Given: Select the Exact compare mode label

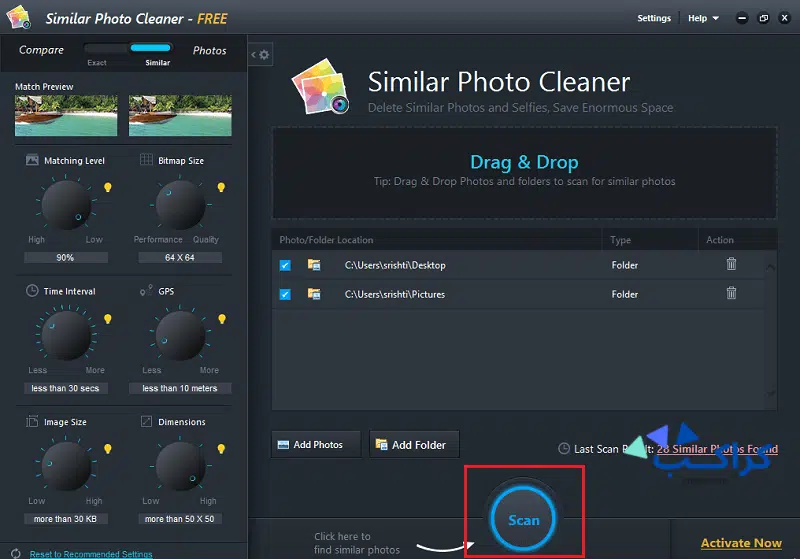Looking at the screenshot, I should coord(97,63).
